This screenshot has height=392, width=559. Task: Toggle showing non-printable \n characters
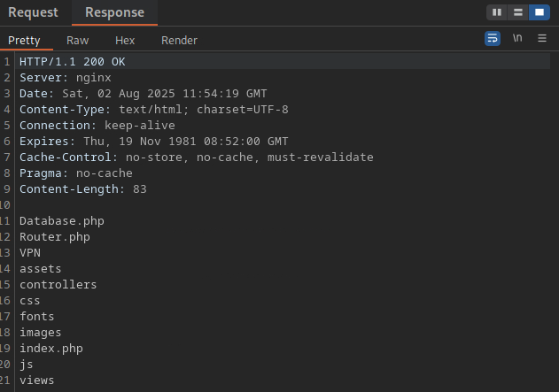517,39
